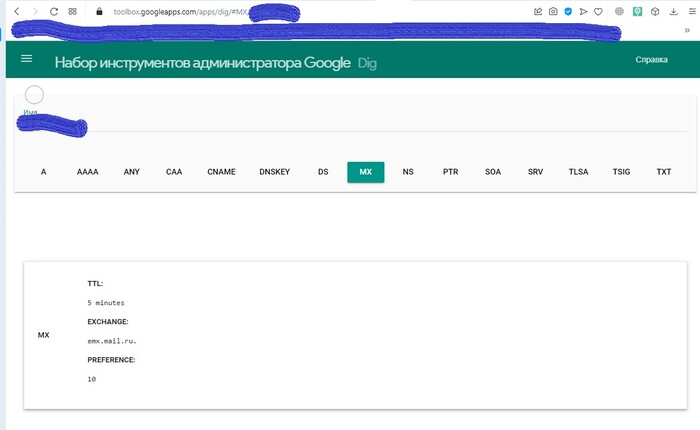This screenshot has height=430, width=700.
Task: Select the A record type
Action: (43, 172)
